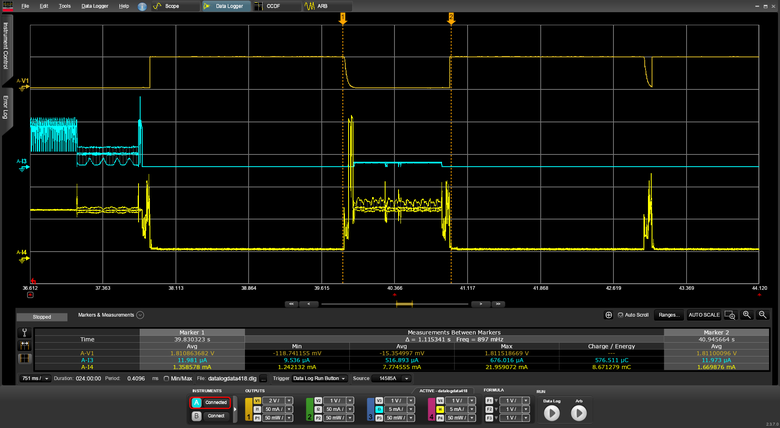Click the A-V1 trace ground marker

[x=23, y=88]
